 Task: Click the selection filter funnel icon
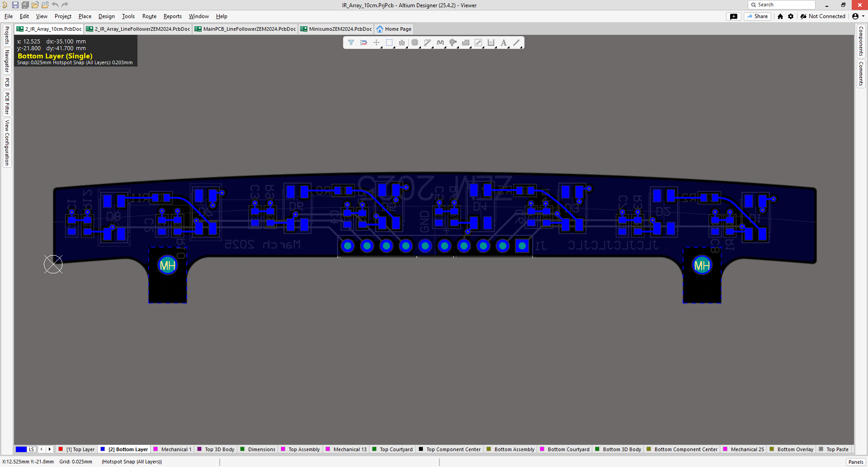point(351,43)
